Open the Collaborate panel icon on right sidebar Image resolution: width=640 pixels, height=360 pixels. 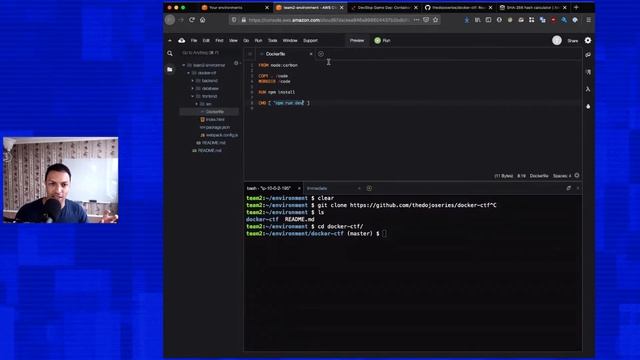pyautogui.click(x=588, y=55)
